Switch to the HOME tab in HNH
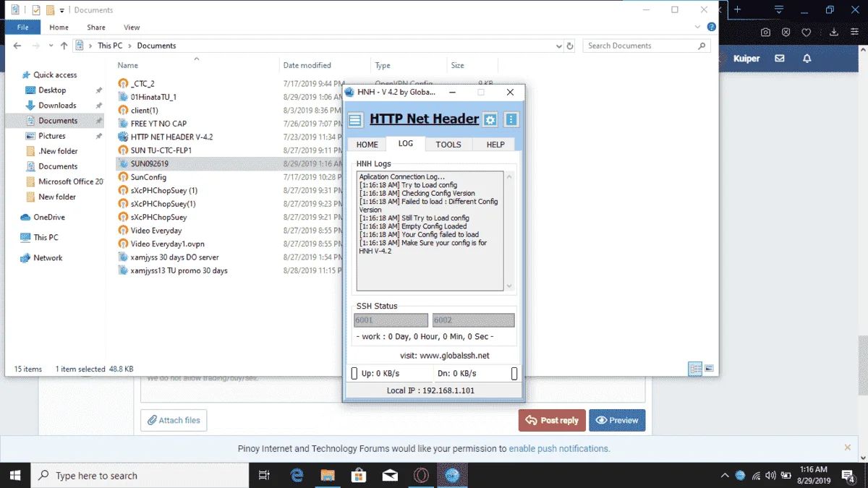Viewport: 868px width, 488px height. pyautogui.click(x=367, y=145)
